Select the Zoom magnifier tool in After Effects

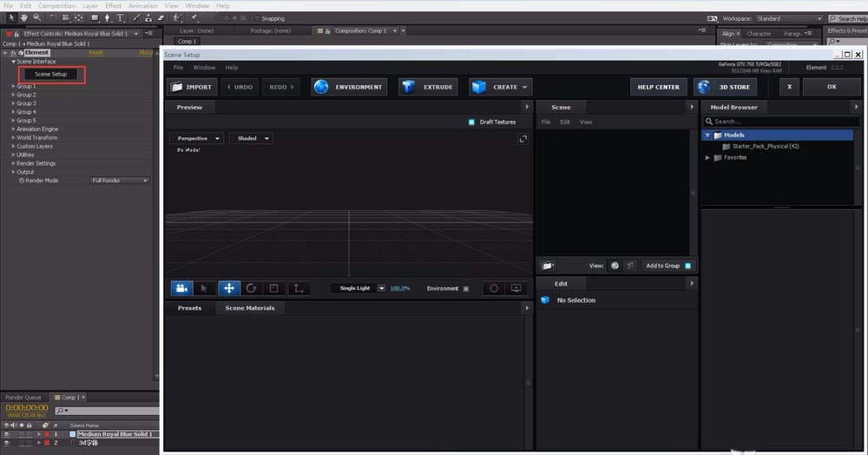37,17
